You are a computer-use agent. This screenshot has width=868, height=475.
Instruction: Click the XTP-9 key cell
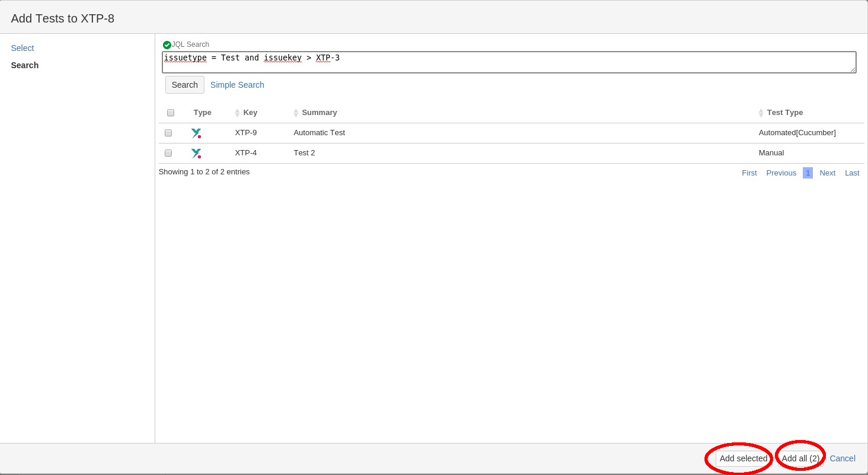246,133
